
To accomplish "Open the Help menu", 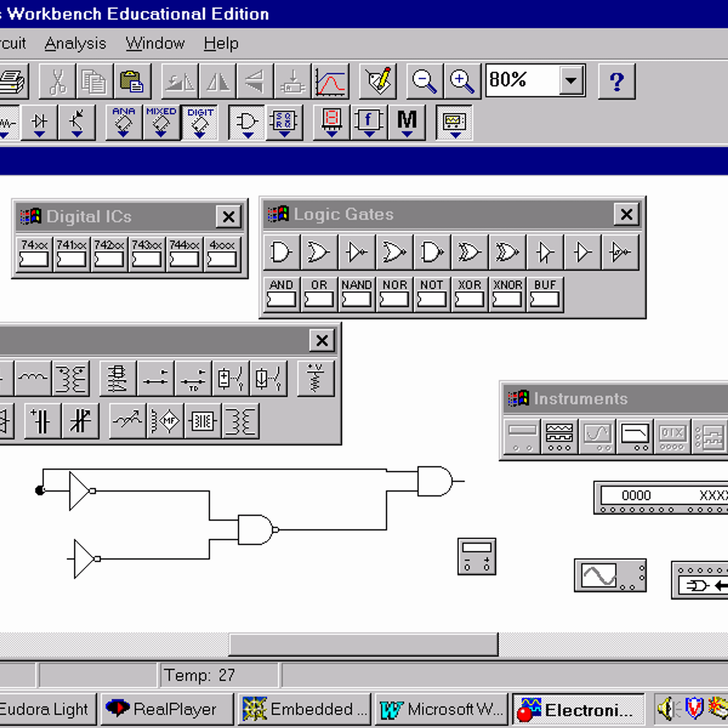I will [221, 44].
